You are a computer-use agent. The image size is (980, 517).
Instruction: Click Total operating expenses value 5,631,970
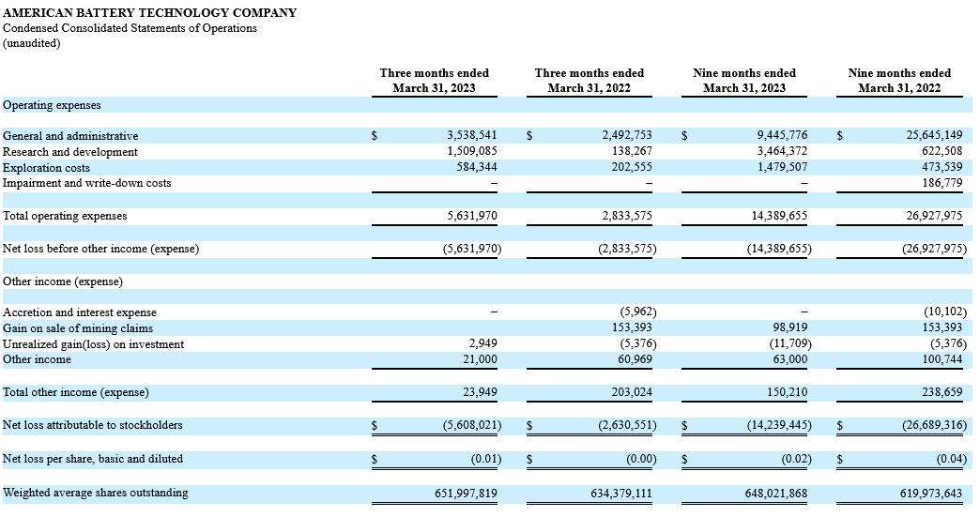coord(472,216)
